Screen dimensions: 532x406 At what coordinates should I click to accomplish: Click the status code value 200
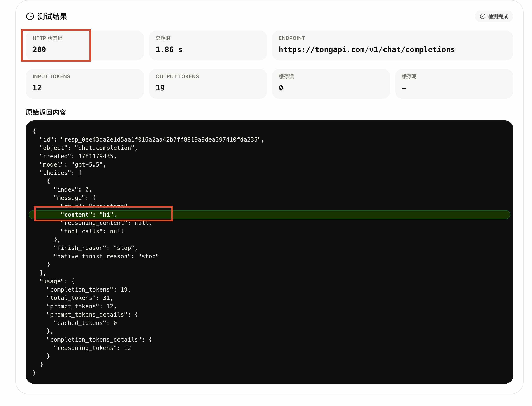coord(39,50)
